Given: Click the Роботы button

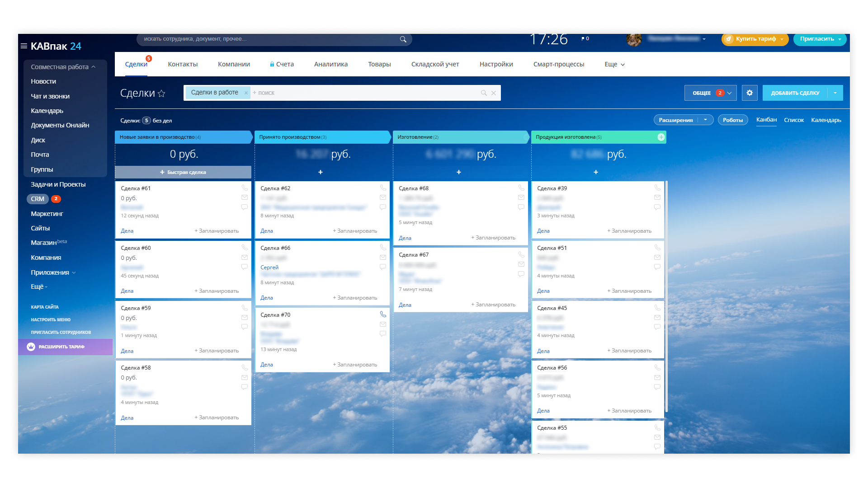Looking at the screenshot, I should tap(732, 120).
